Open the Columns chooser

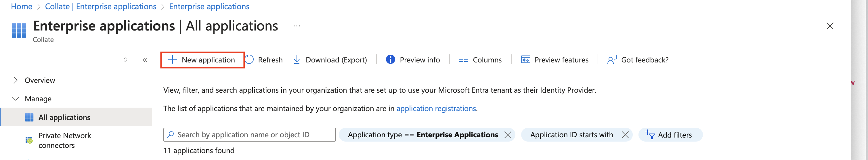(x=480, y=60)
